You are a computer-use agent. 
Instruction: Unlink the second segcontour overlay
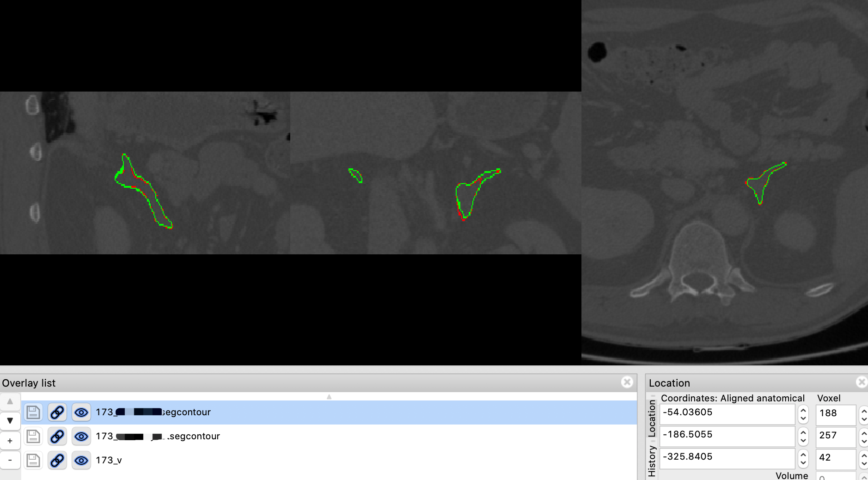point(57,436)
